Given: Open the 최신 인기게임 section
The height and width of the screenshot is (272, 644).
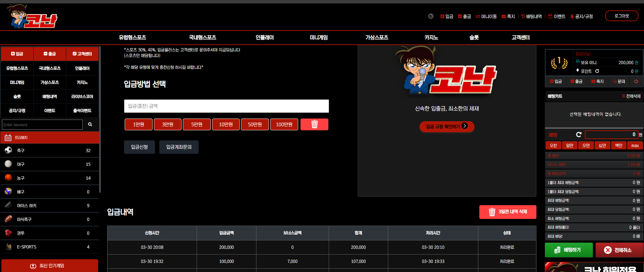Looking at the screenshot, I should click(50, 266).
